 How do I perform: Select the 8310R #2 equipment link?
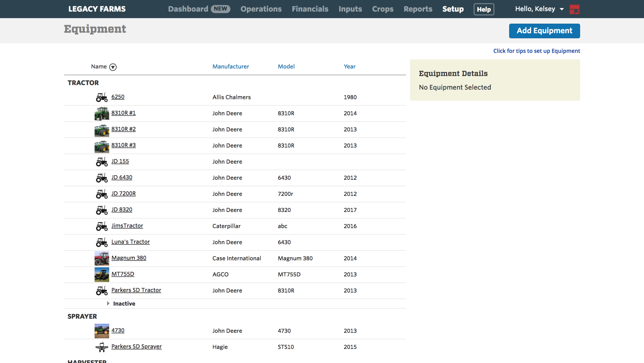tap(123, 129)
